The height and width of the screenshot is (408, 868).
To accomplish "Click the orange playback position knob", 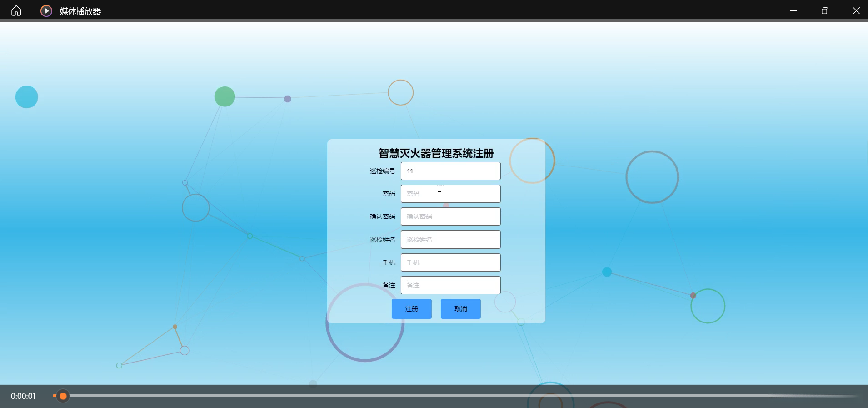I will tap(63, 396).
